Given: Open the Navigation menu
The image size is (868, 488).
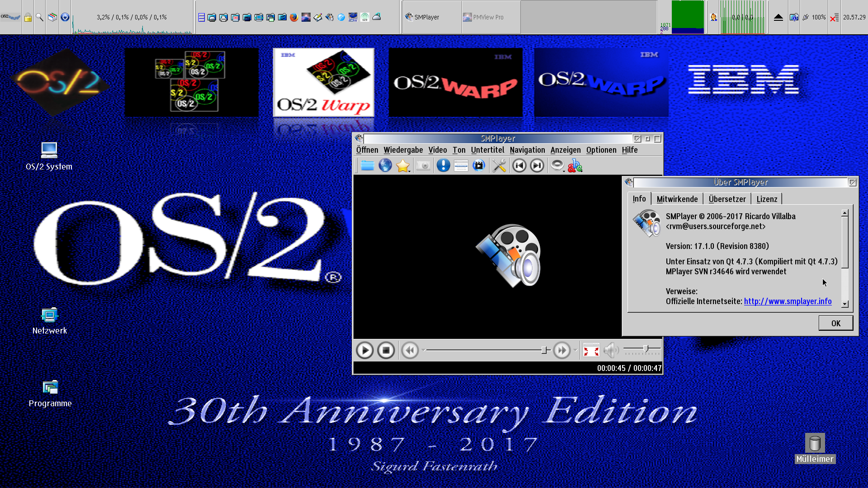Looking at the screenshot, I should [x=527, y=150].
